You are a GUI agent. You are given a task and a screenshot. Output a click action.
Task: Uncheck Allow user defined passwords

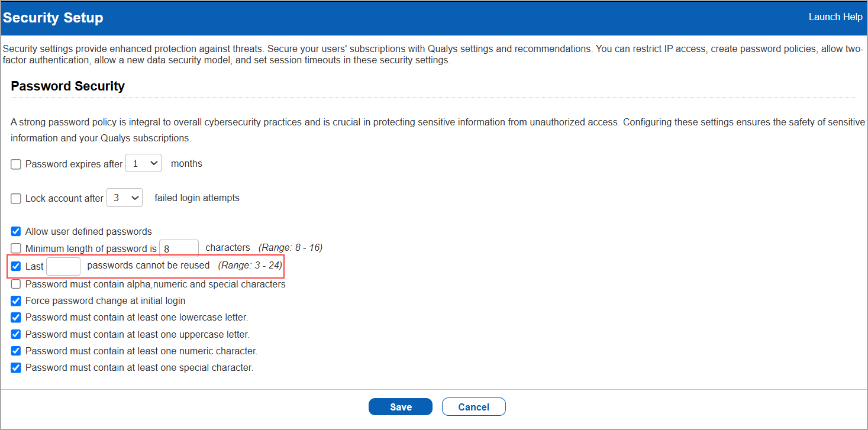click(x=16, y=231)
